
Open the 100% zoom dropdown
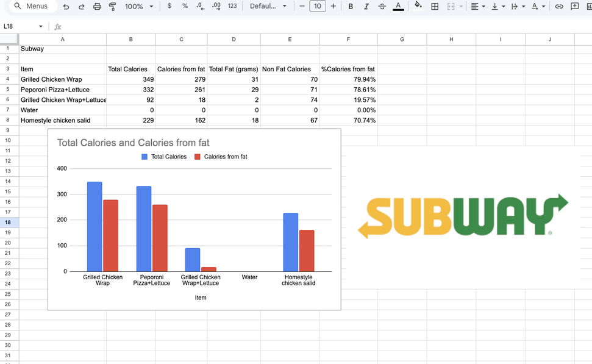[x=138, y=7]
